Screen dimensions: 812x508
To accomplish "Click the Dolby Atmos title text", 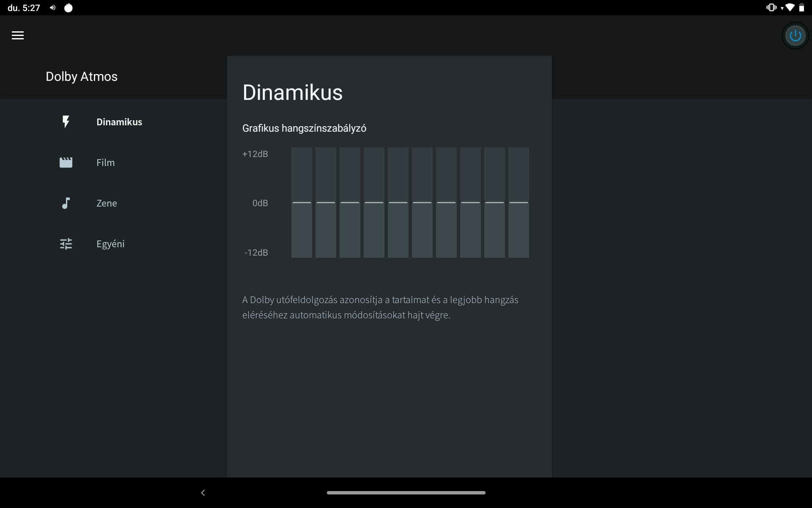I will click(x=82, y=77).
